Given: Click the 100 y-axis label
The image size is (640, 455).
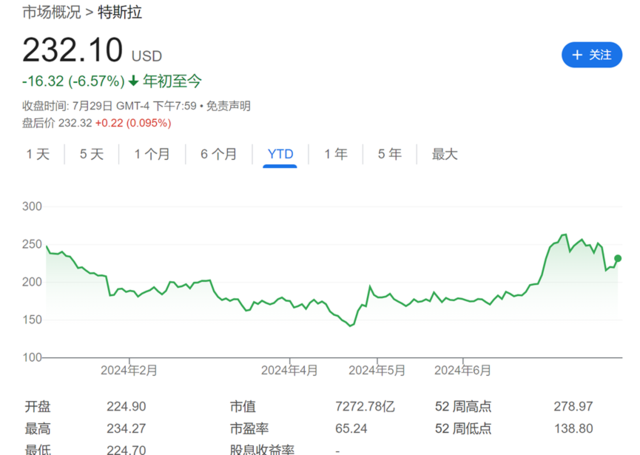Looking at the screenshot, I should [x=32, y=357].
